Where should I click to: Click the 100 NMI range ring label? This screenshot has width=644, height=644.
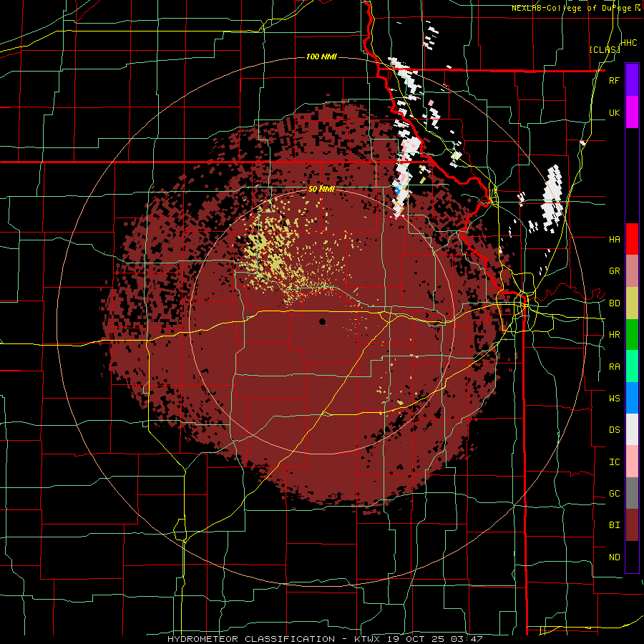pos(321,57)
